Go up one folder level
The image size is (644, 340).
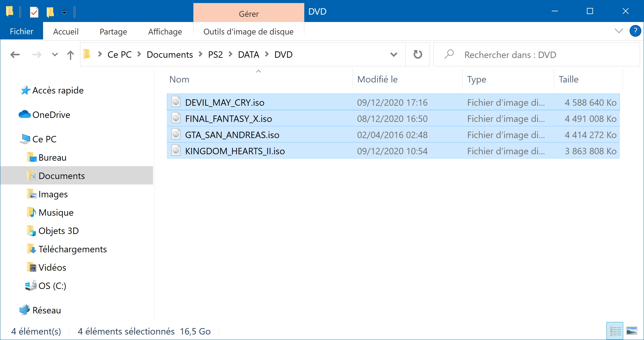(70, 55)
